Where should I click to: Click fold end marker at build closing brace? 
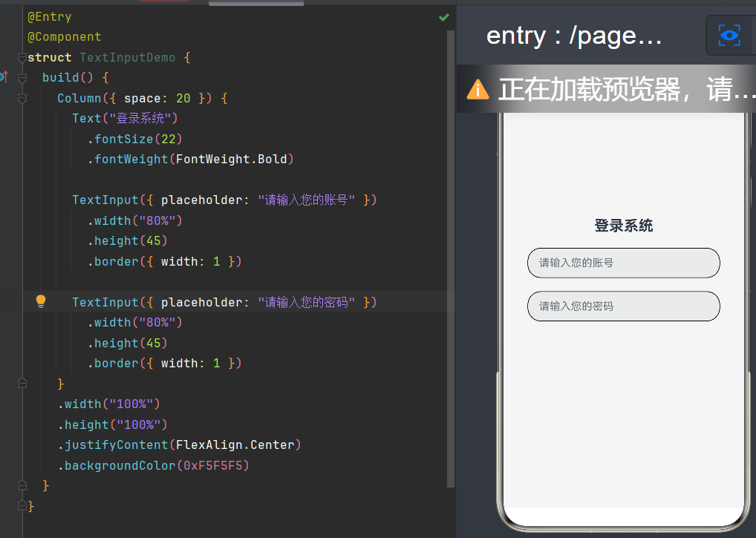click(x=22, y=485)
